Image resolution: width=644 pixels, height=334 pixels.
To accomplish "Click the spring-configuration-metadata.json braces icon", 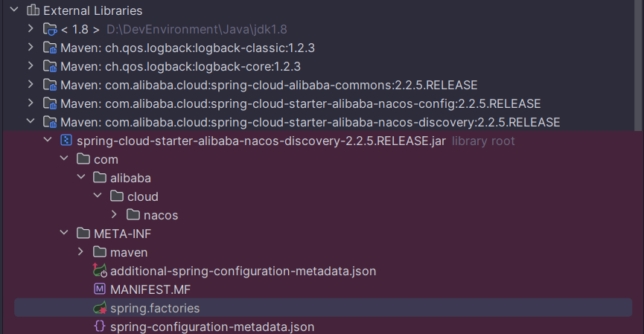I will 100,327.
